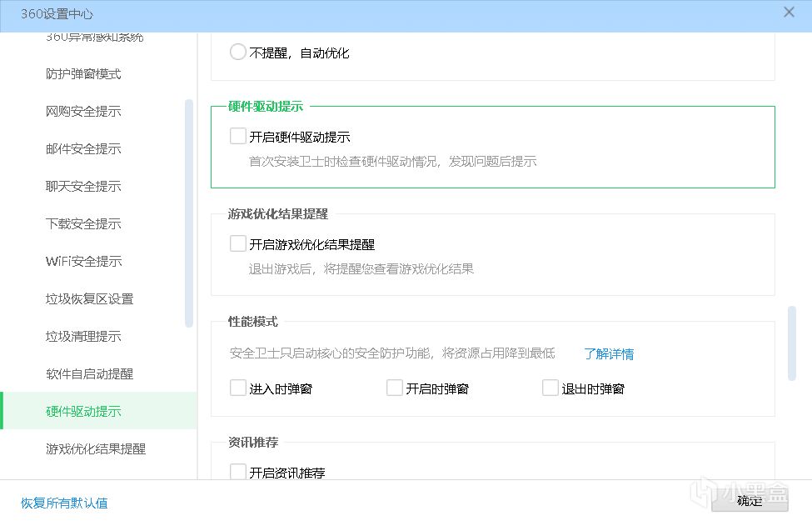The height and width of the screenshot is (521, 812).
Task: Enable the 开启硬件驱动提示 checkbox
Action: tap(237, 137)
